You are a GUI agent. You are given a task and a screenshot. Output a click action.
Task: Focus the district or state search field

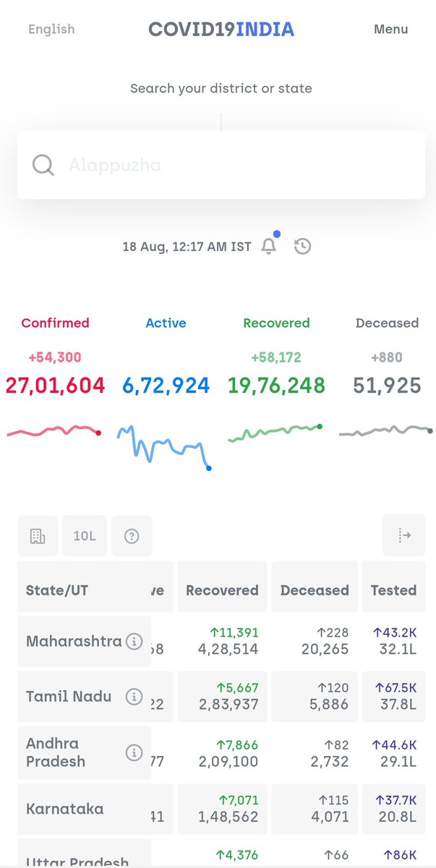coord(221,165)
